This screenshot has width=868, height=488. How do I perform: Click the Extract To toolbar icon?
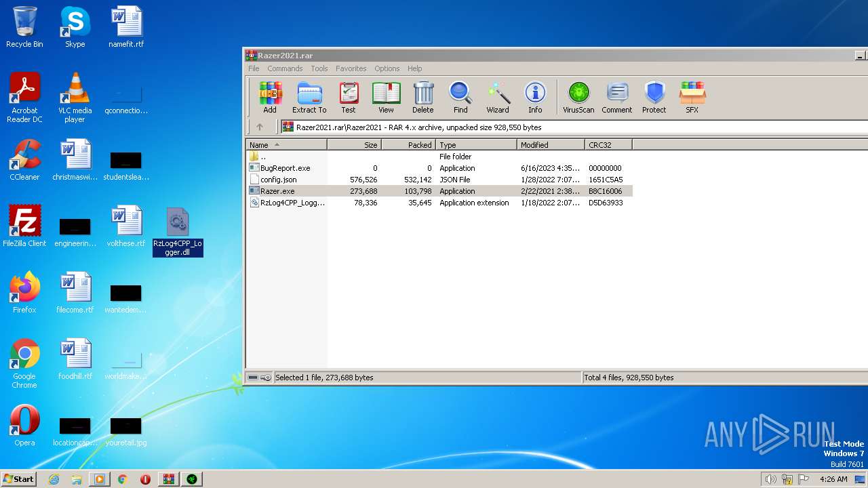[309, 98]
